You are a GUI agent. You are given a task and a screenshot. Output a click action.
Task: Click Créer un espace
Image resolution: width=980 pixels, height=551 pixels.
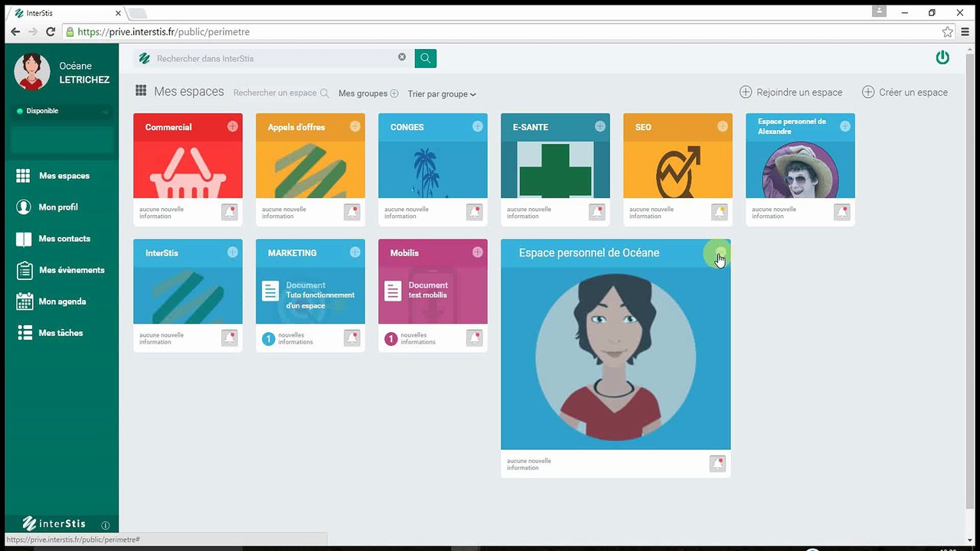(905, 93)
